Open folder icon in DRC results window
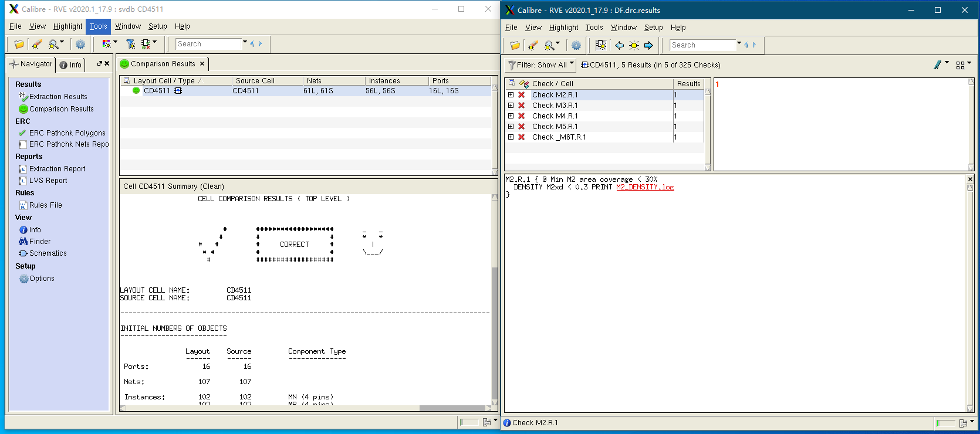980x434 pixels. (x=515, y=45)
